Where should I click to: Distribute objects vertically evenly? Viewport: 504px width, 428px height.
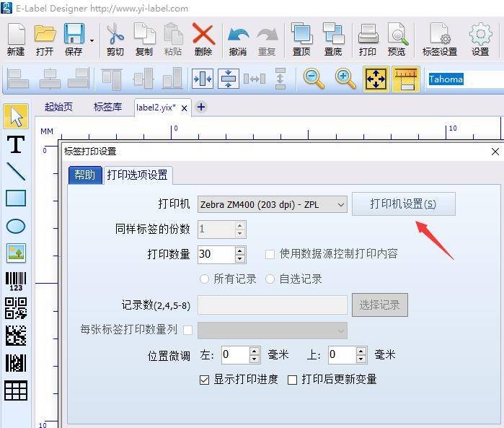[x=280, y=79]
